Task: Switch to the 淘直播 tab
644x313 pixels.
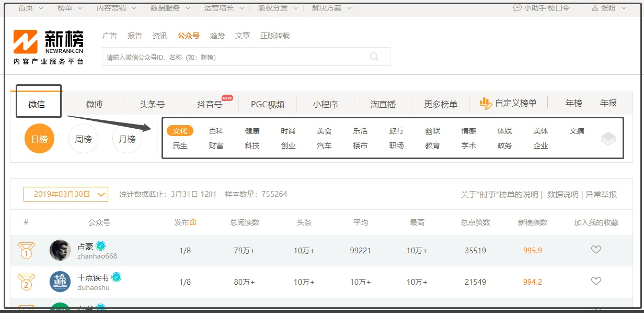Action: click(x=383, y=104)
